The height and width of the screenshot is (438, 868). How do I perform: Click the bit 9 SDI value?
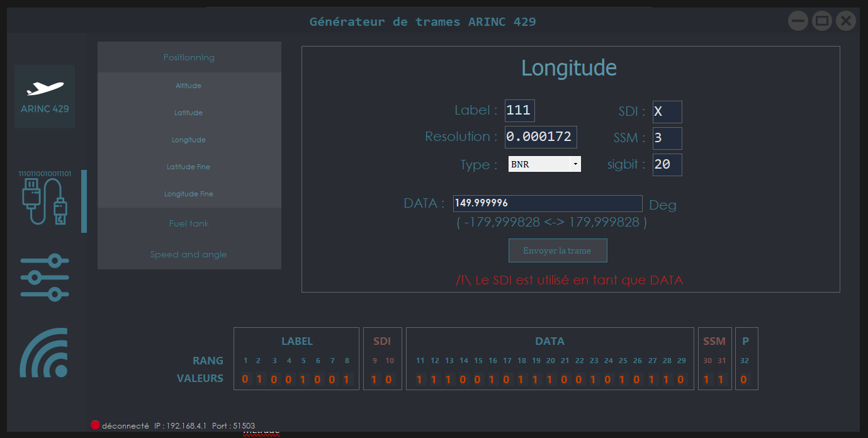(x=375, y=379)
